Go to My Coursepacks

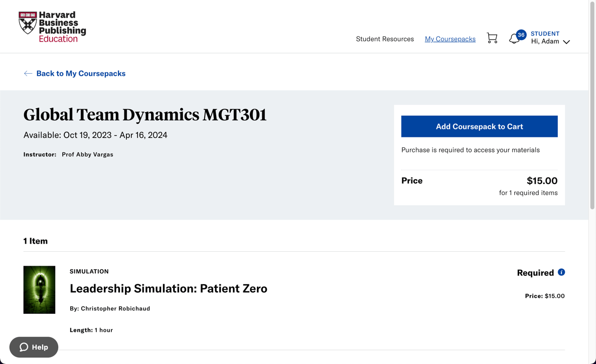pos(450,39)
